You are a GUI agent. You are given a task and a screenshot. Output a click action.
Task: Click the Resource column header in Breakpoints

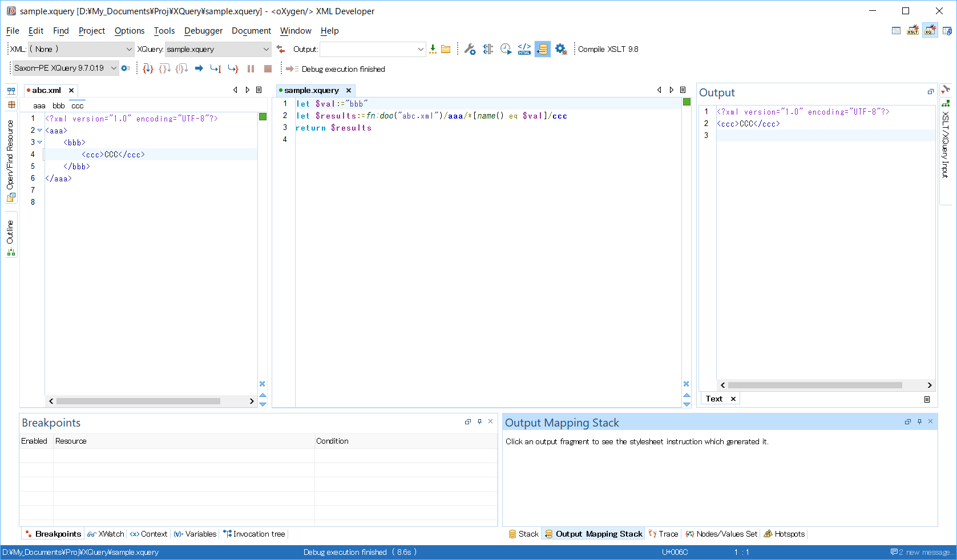pyautogui.click(x=184, y=441)
